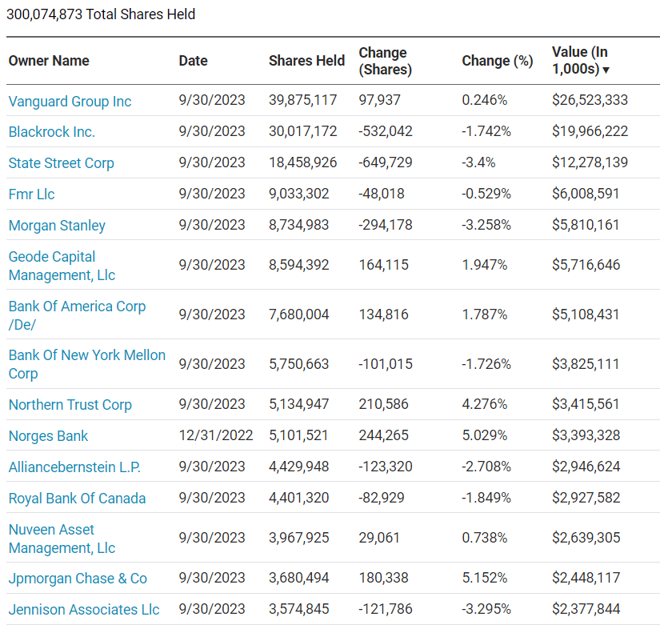Select Alliancebernstein L.P. from the table
The image size is (672, 637).
pyautogui.click(x=74, y=465)
